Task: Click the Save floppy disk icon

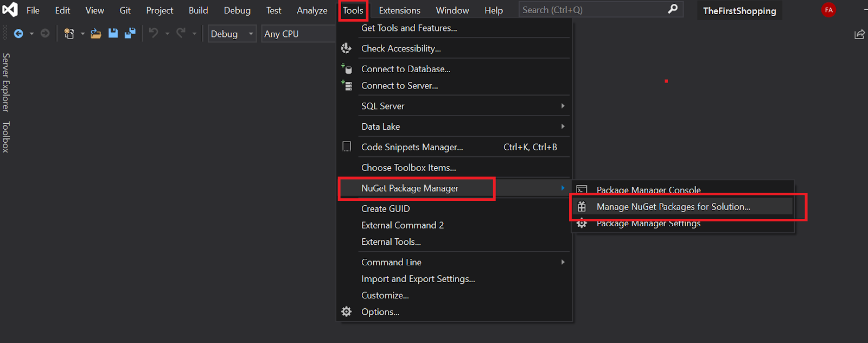Action: [113, 34]
